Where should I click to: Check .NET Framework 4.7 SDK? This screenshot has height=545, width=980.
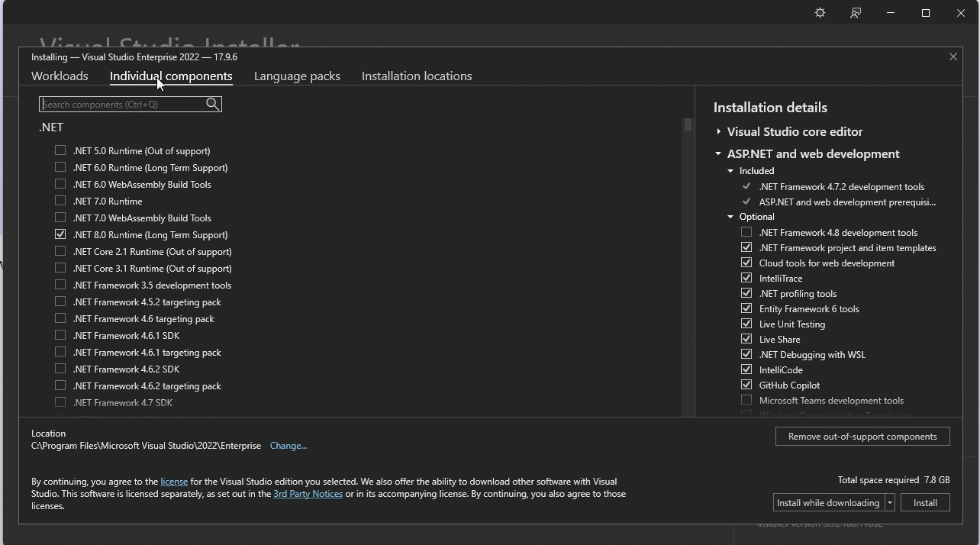pyautogui.click(x=60, y=402)
